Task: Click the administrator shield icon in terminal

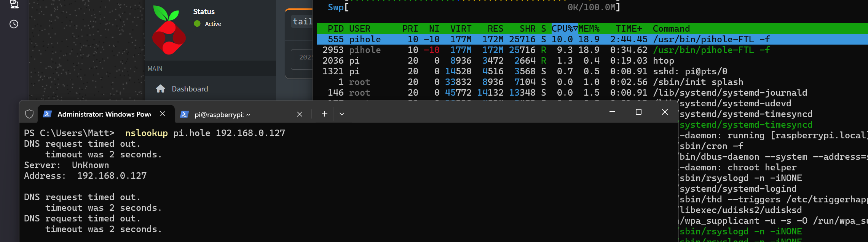Action: (x=29, y=114)
